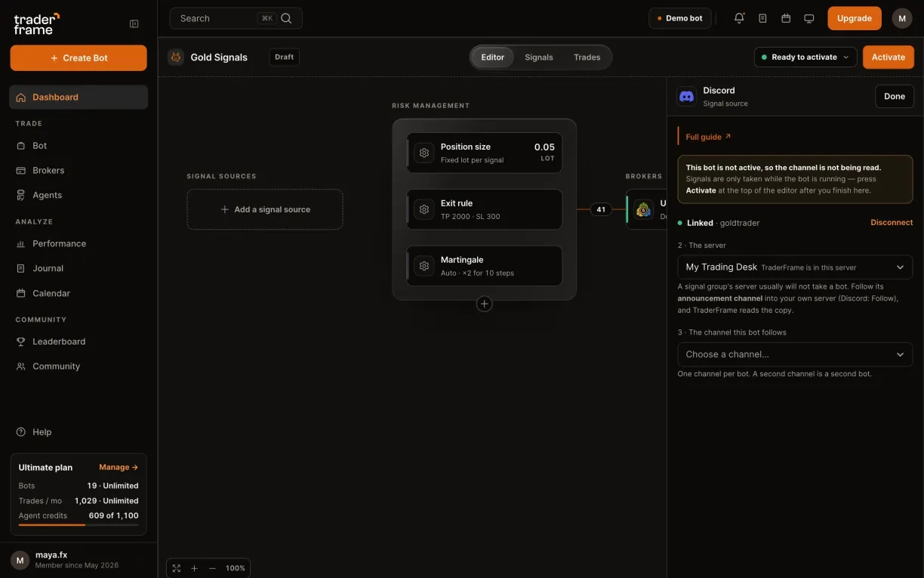
Task: Open the Choose a channel dropdown
Action: coord(795,354)
